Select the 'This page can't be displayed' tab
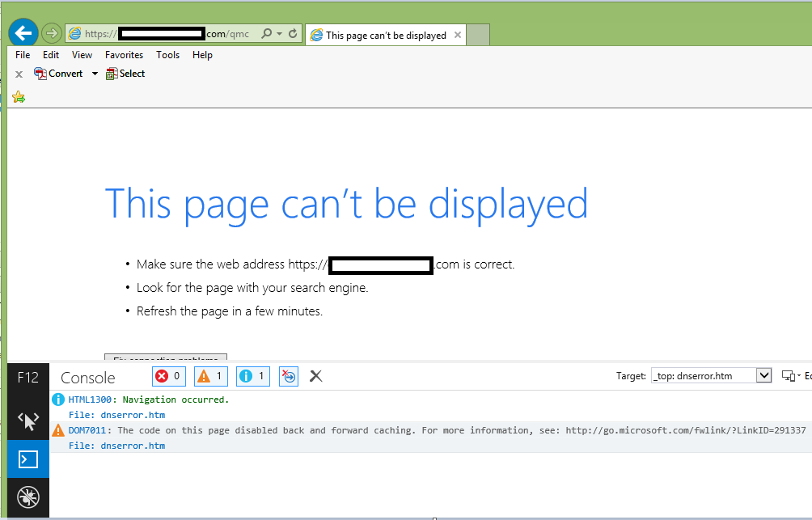This screenshot has height=520, width=812. [386, 35]
